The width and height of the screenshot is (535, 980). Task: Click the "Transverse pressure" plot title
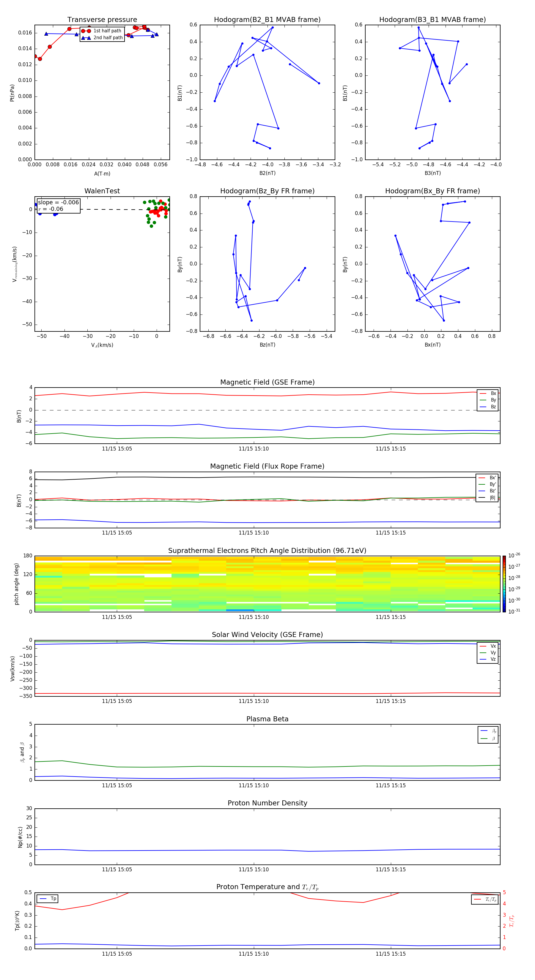point(102,19)
